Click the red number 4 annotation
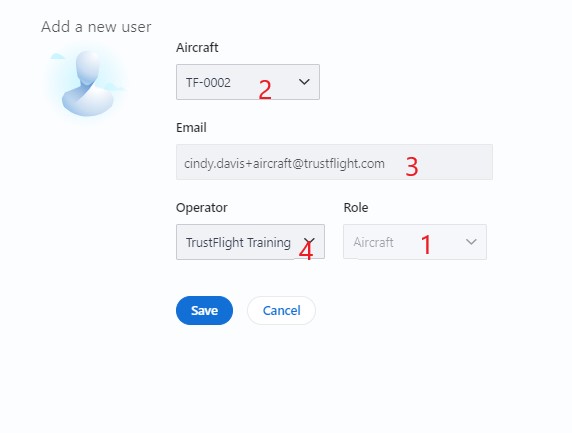 click(306, 251)
